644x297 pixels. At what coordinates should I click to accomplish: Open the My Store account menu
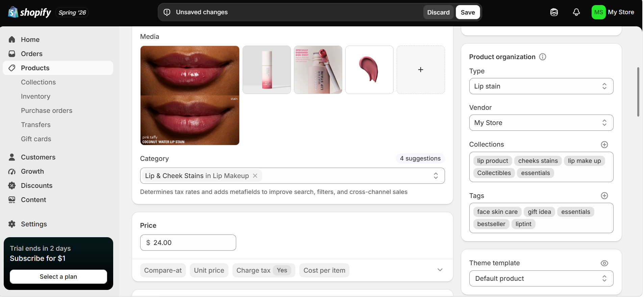point(613,12)
